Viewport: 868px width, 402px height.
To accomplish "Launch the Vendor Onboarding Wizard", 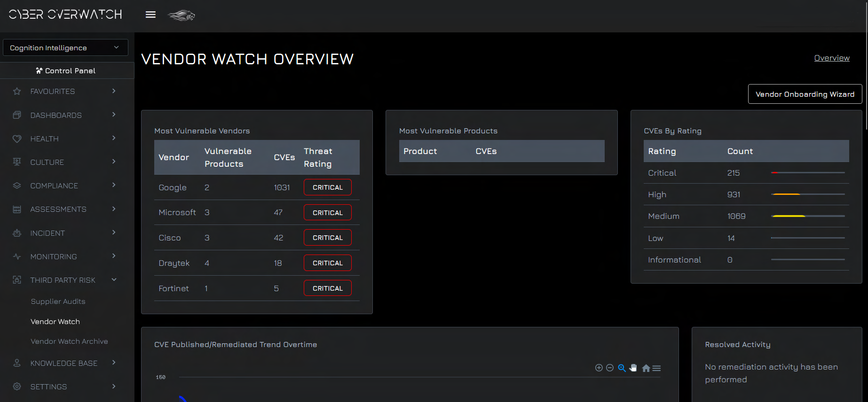I will coord(805,94).
